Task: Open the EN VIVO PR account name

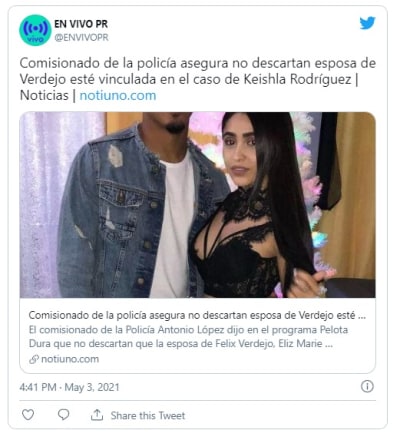Action: point(81,24)
